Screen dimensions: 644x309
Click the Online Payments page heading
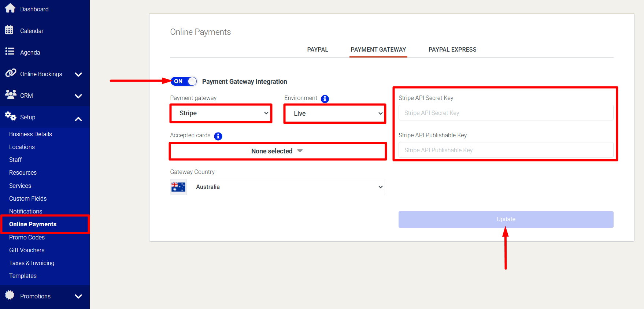[200, 32]
